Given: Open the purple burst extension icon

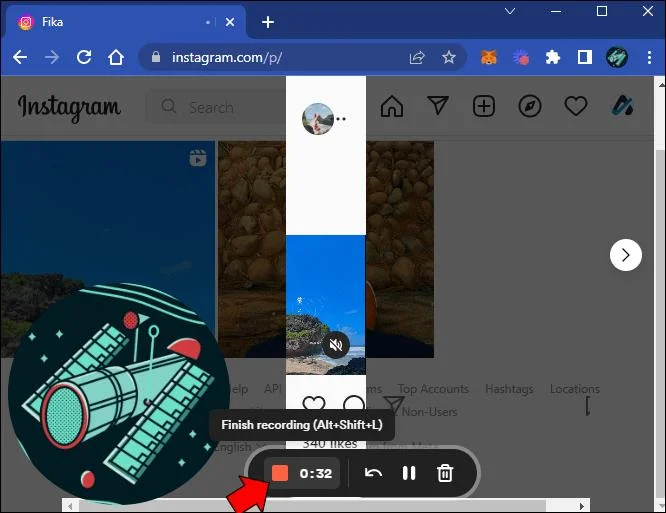Looking at the screenshot, I should click(521, 57).
